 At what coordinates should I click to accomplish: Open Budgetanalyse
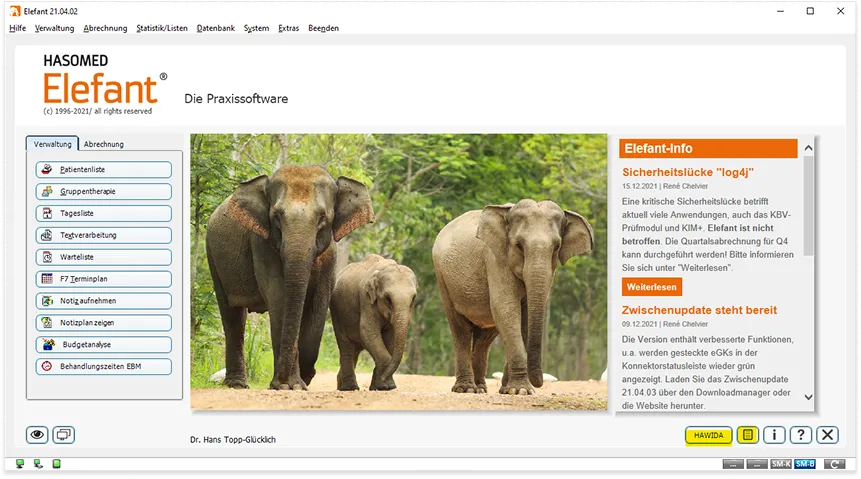pyautogui.click(x=103, y=344)
